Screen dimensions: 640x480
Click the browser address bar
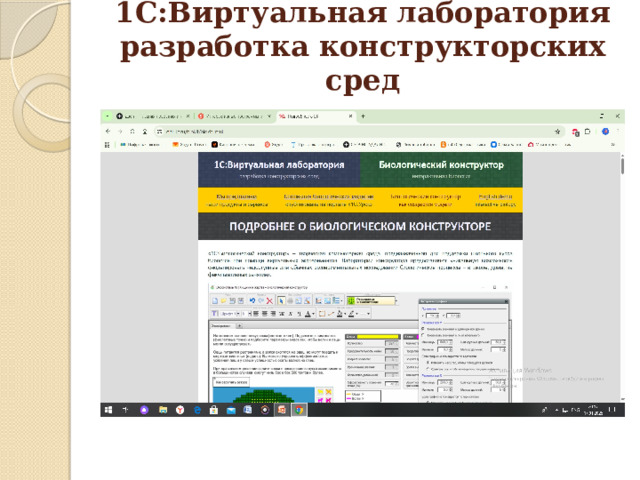353,131
